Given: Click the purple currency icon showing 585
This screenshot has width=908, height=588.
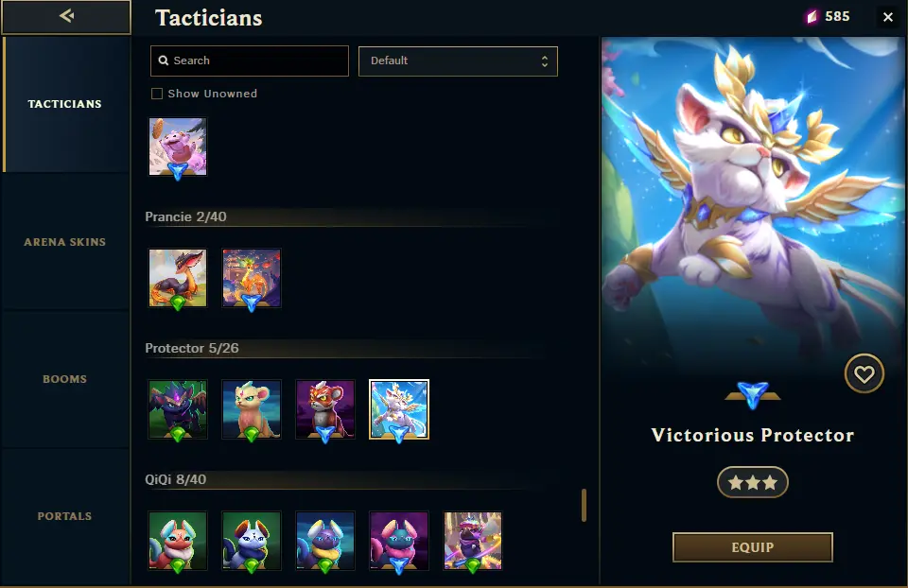Looking at the screenshot, I should (x=812, y=17).
